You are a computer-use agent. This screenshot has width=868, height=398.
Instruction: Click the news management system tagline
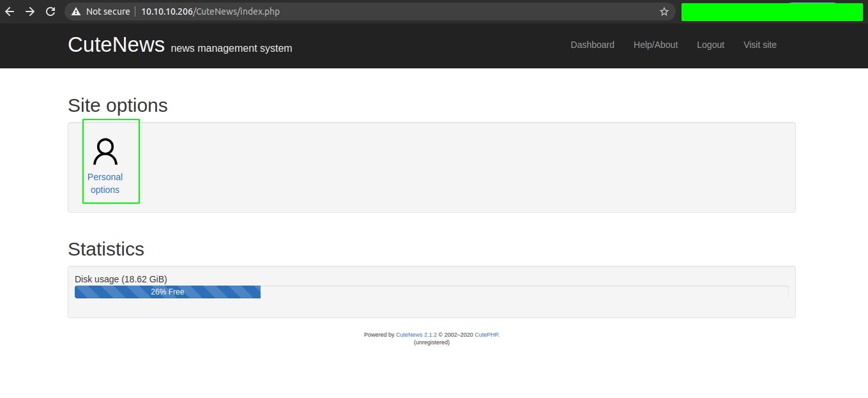[x=231, y=49]
